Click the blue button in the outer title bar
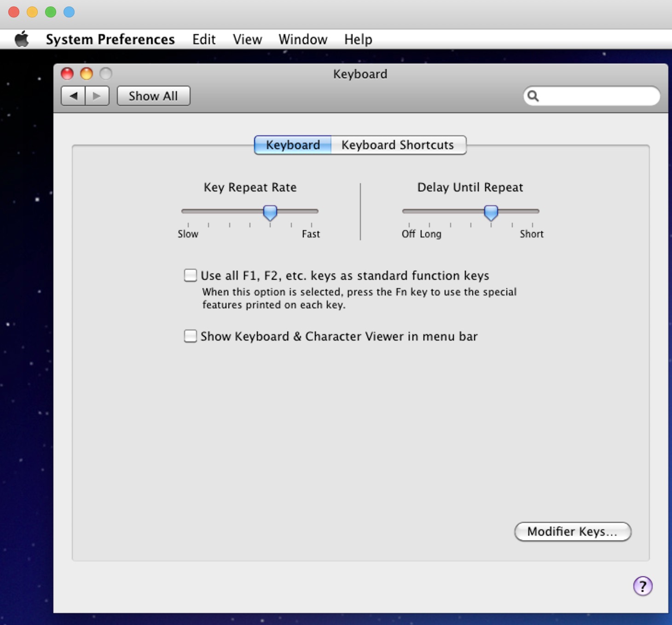Screen dimensions: 672x625 [69, 12]
